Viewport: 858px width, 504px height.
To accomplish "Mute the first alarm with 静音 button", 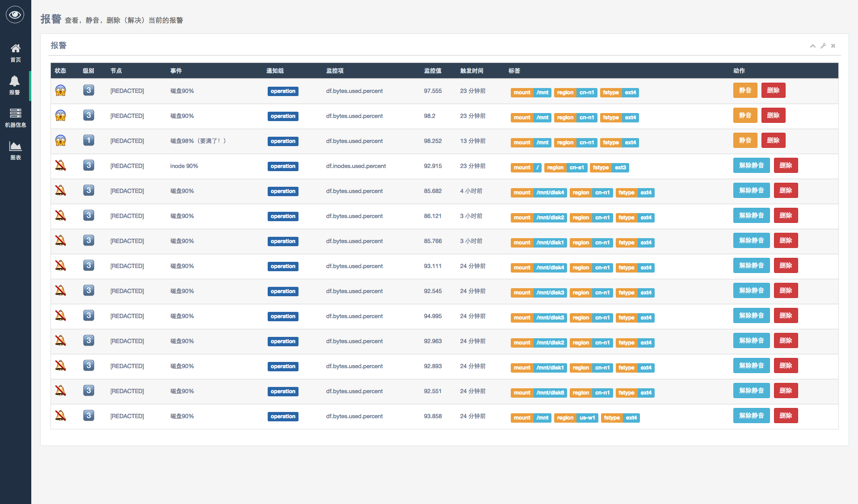I will [x=745, y=90].
